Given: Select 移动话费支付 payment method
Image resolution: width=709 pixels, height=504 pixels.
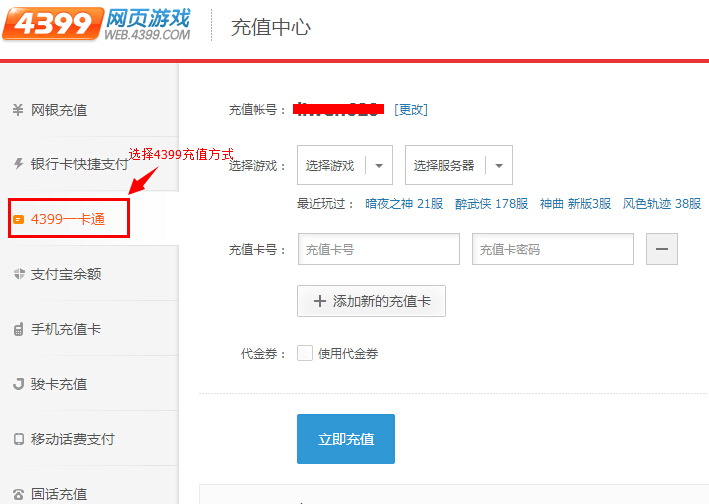Looking at the screenshot, I should (90, 439).
